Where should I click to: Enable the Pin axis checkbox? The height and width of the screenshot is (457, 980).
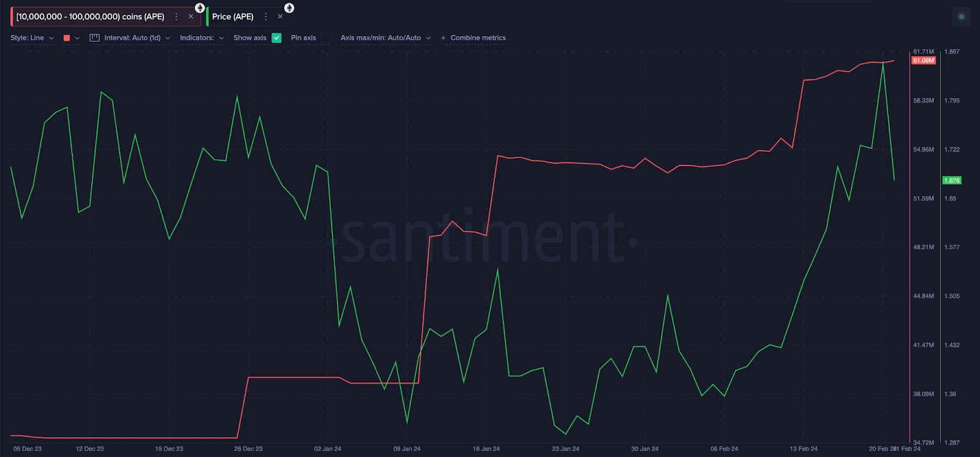click(x=326, y=38)
